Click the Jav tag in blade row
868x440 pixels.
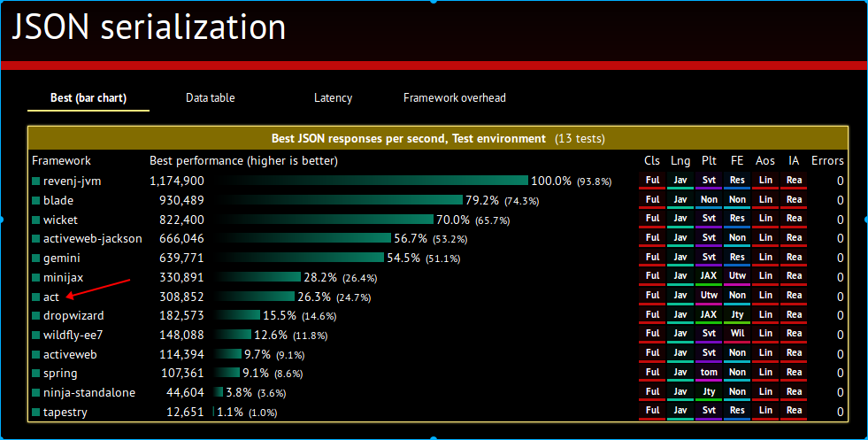[680, 200]
